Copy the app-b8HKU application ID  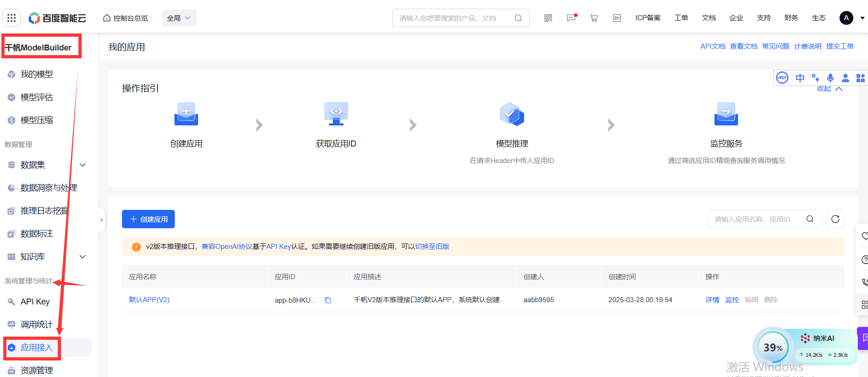[328, 300]
